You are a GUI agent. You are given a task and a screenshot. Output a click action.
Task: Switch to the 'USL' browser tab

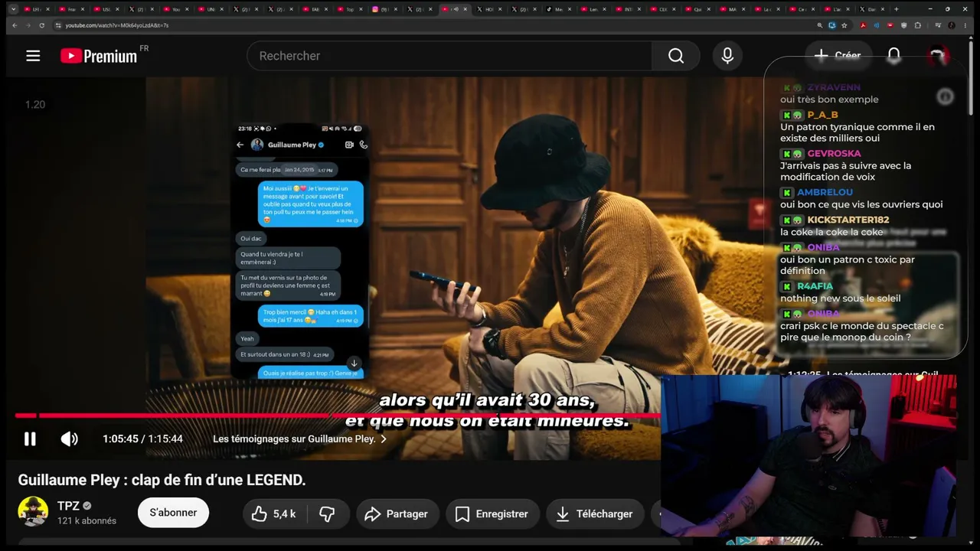pos(106,9)
